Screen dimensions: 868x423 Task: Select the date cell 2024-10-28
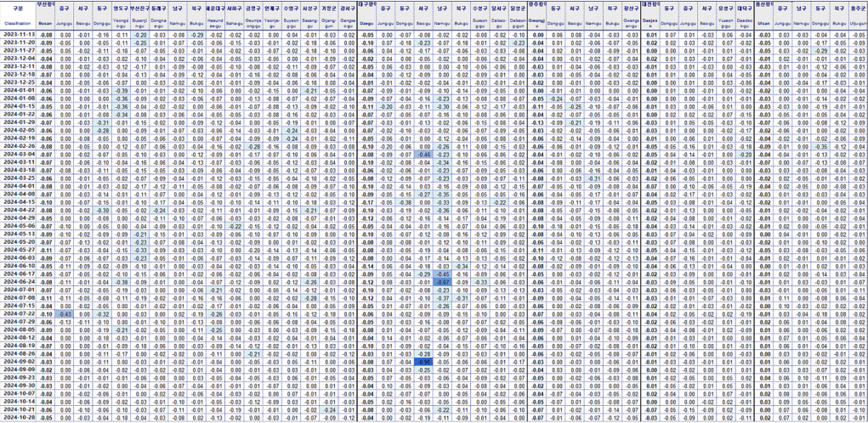(x=18, y=416)
